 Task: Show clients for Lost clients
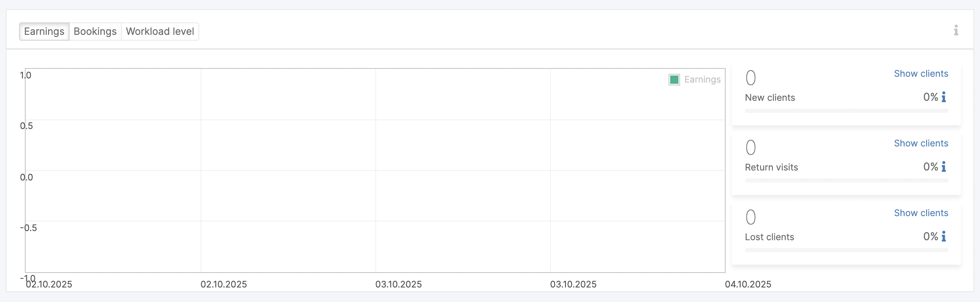(921, 213)
